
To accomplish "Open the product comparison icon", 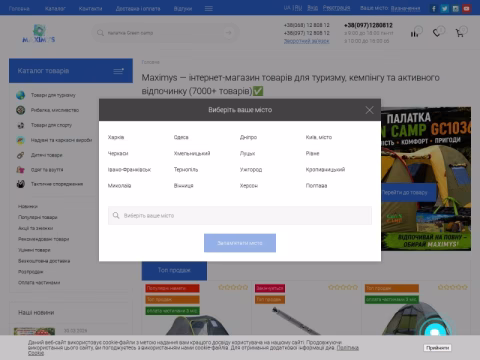I will 414,33.
